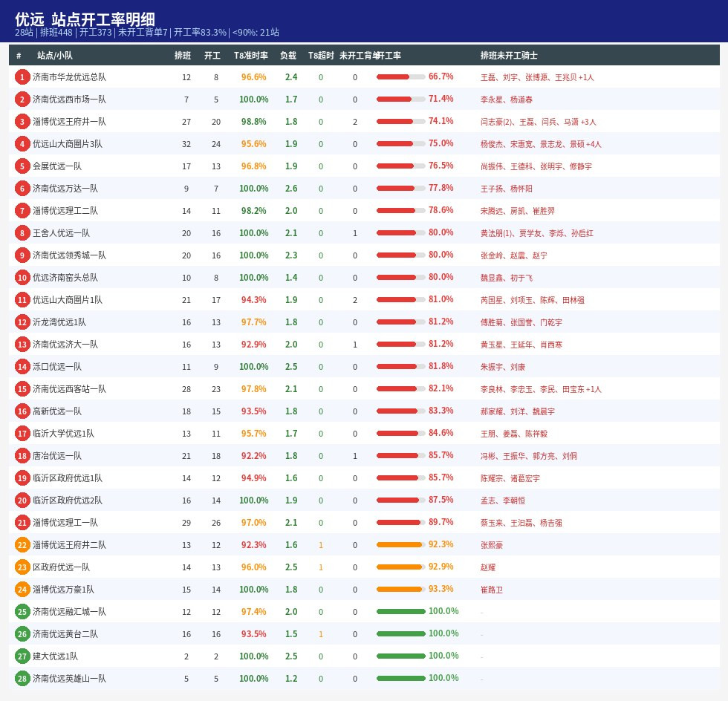The width and height of the screenshot is (728, 701).
Task: Click the orange progress bar for 区政府优远一队
Action: [400, 567]
